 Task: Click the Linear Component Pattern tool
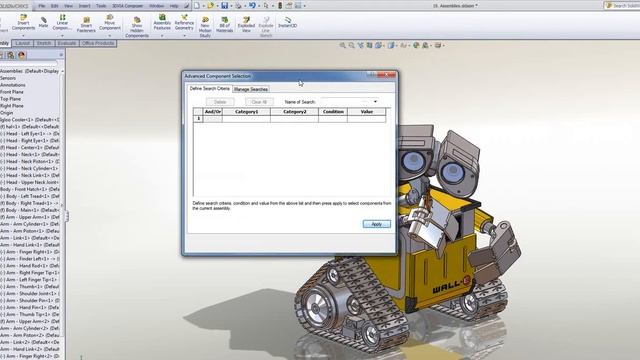pos(62,22)
